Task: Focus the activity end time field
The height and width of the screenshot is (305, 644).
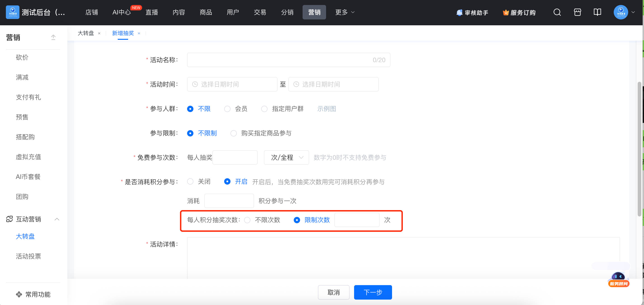Action: [333, 84]
